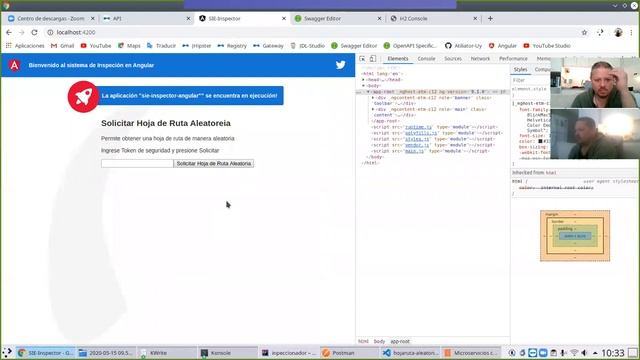This screenshot has height=360, width=640.
Task: Bookmark the page using the star icon
Action: (x=584, y=32)
